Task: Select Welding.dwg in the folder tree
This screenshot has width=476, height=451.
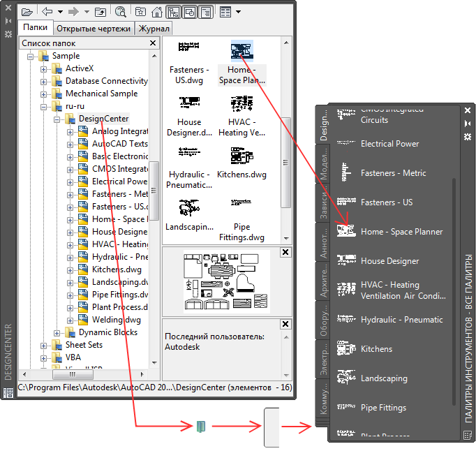Action: coord(117,320)
